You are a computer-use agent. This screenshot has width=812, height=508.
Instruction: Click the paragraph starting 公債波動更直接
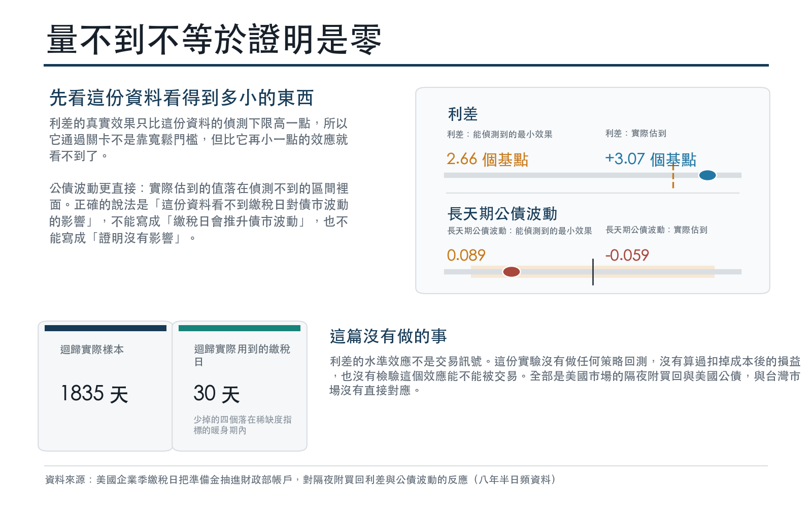[x=198, y=213]
